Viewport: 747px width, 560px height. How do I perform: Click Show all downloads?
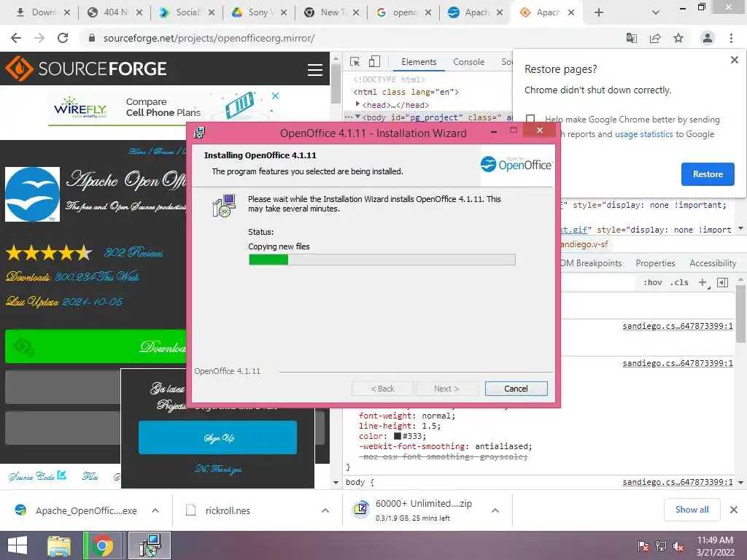click(x=692, y=510)
